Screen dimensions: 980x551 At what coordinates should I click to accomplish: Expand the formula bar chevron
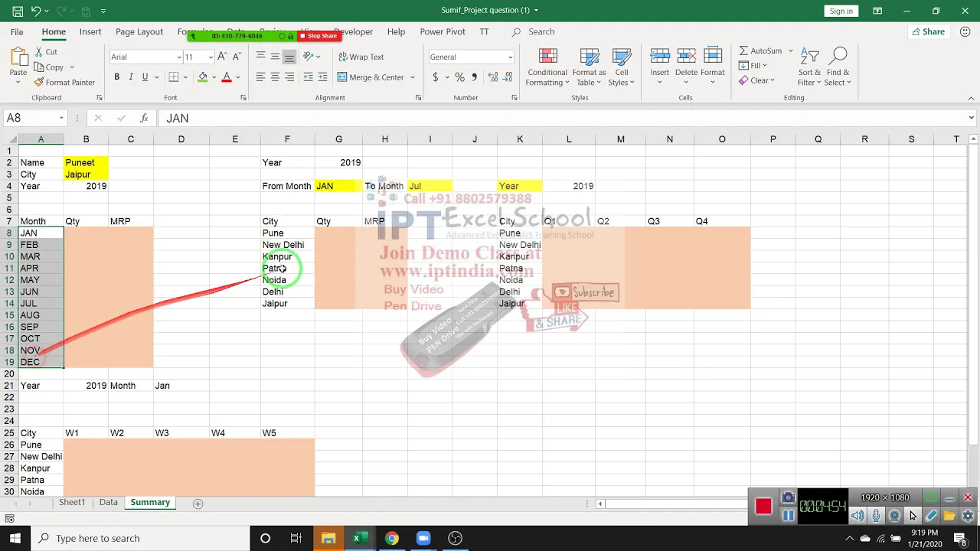[x=971, y=118]
